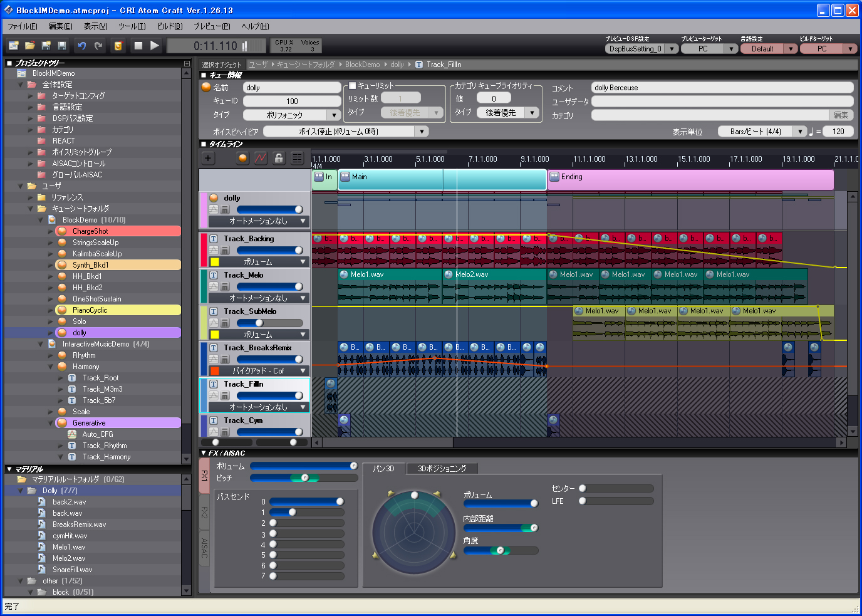Screen dimensions: 862x616
Task: Click the Undo arrow icon
Action: (81, 46)
